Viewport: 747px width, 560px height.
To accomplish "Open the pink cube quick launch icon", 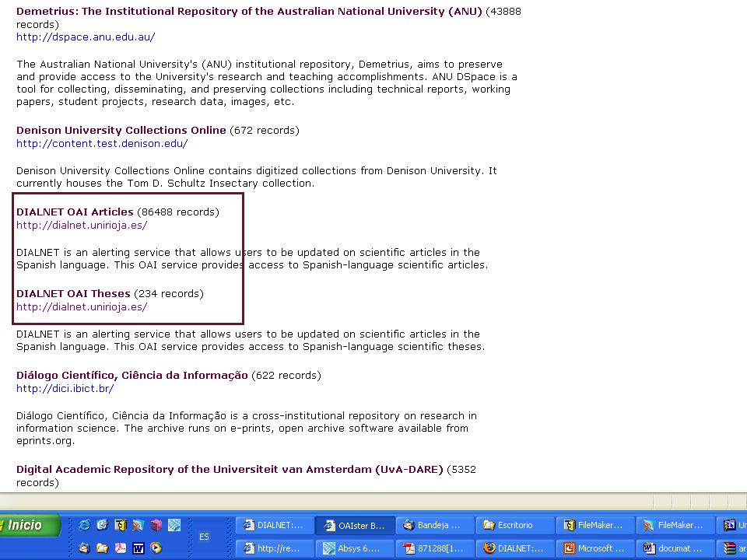I will (156, 525).
